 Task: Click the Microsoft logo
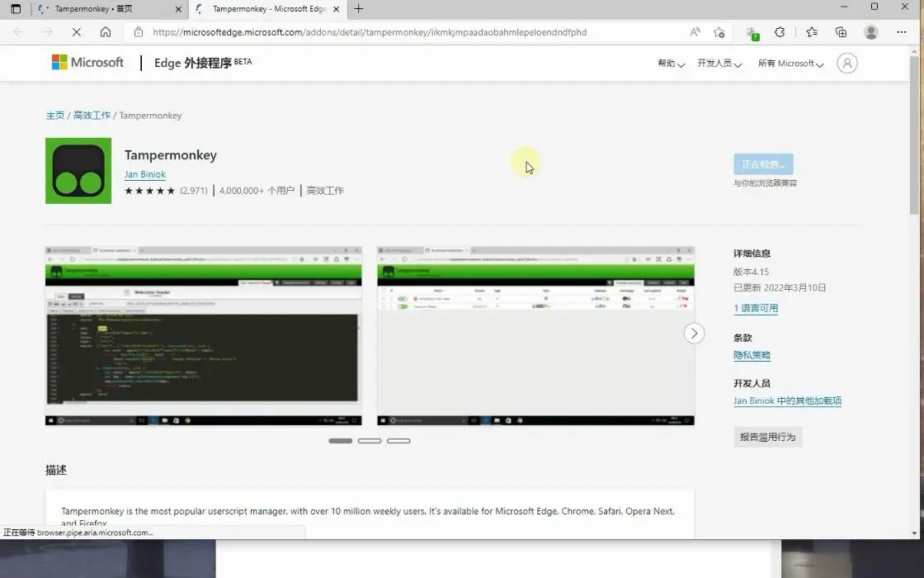coord(87,63)
